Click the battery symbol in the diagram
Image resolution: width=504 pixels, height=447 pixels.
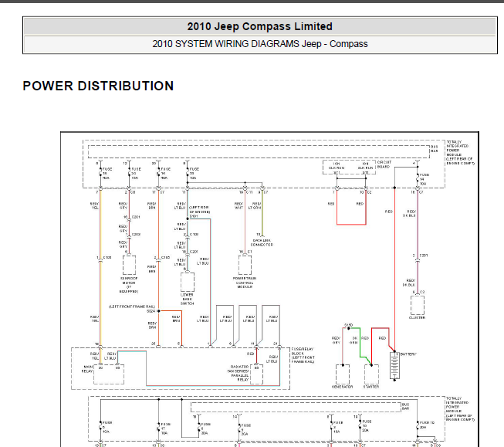click(x=394, y=366)
